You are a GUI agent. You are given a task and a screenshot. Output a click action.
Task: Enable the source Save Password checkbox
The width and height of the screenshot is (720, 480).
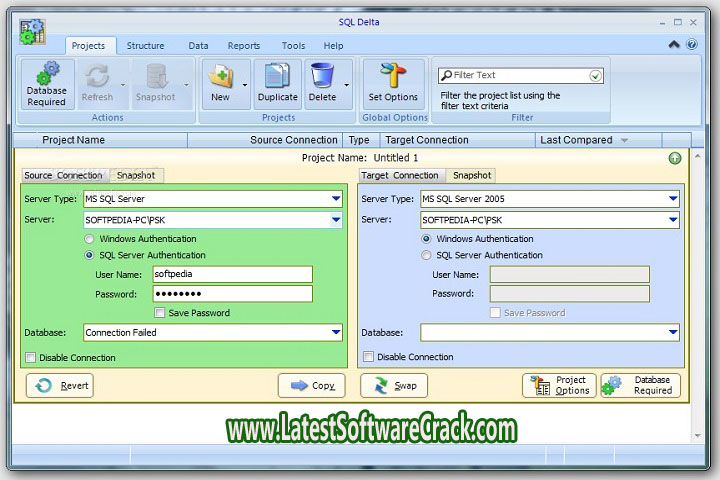(160, 313)
